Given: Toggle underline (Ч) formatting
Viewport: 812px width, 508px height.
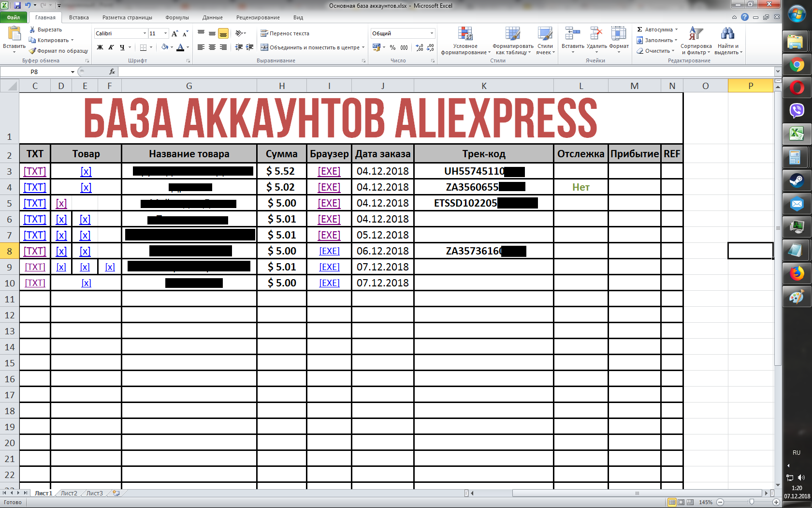Looking at the screenshot, I should coord(122,47).
